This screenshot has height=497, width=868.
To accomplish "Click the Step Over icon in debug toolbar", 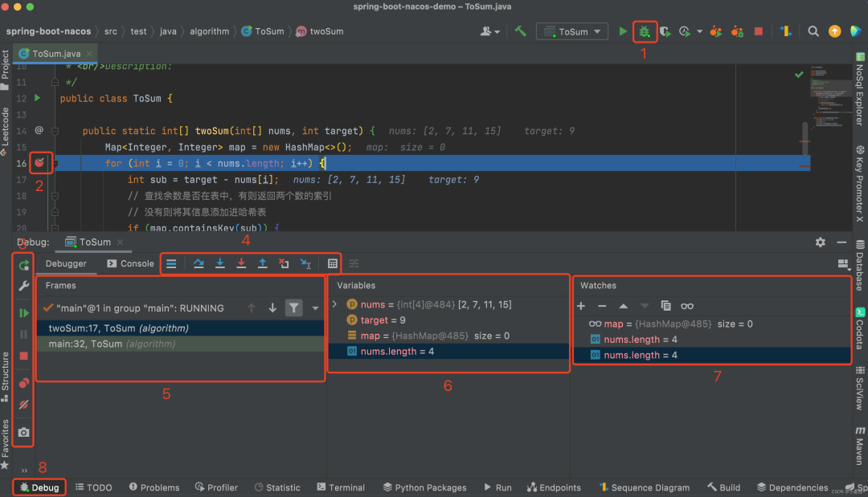I will [199, 263].
